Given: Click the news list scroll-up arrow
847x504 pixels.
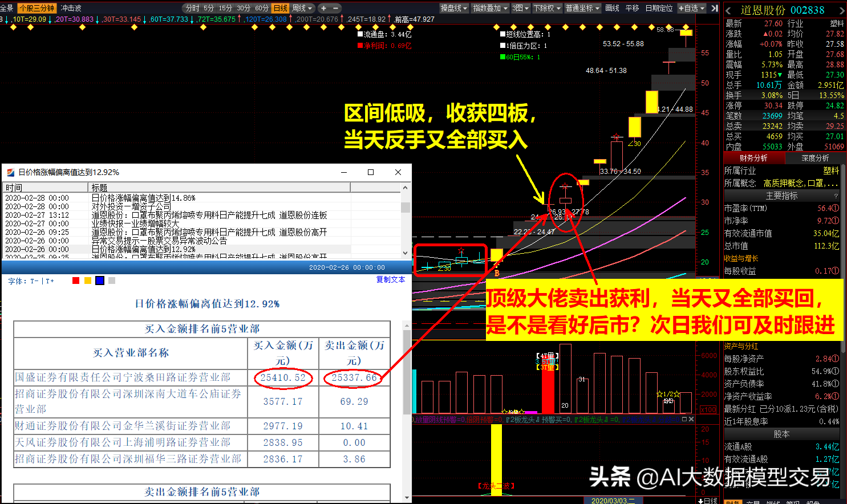Looking at the screenshot, I should point(406,188).
